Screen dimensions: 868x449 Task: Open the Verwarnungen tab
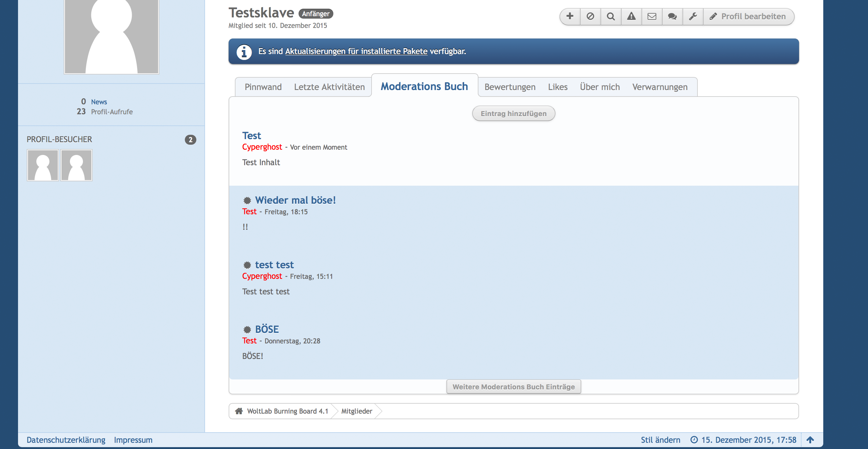pos(660,87)
